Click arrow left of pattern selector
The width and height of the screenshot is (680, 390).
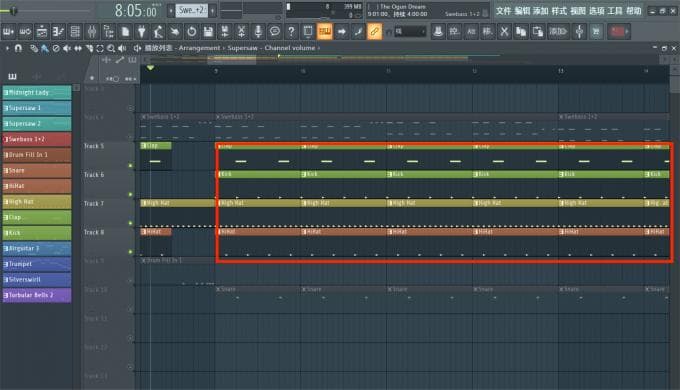pos(170,10)
